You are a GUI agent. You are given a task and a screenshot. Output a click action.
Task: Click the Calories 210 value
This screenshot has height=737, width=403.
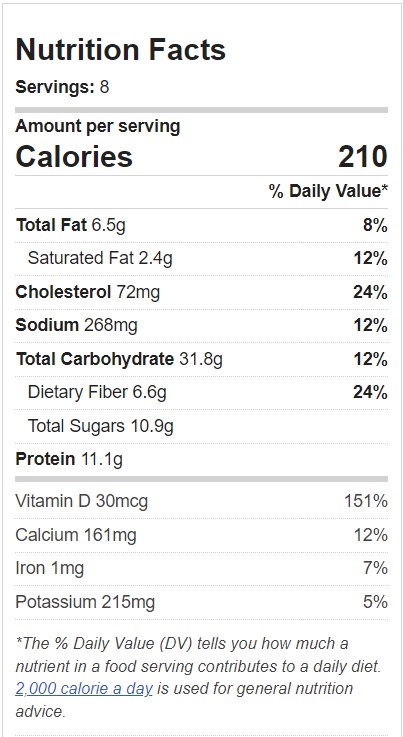click(363, 157)
